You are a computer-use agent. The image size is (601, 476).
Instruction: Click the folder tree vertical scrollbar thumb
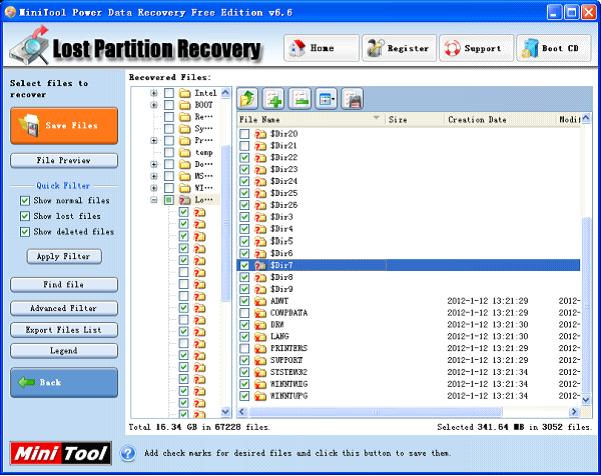[x=226, y=223]
